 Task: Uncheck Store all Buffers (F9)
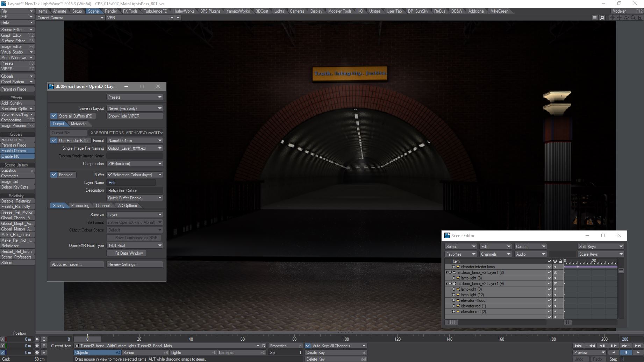54,116
